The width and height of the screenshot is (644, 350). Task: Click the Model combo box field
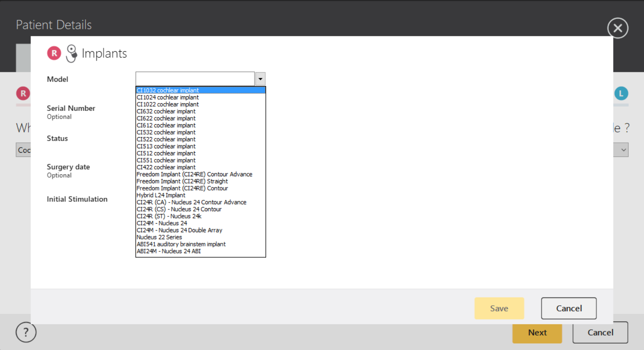(x=195, y=79)
